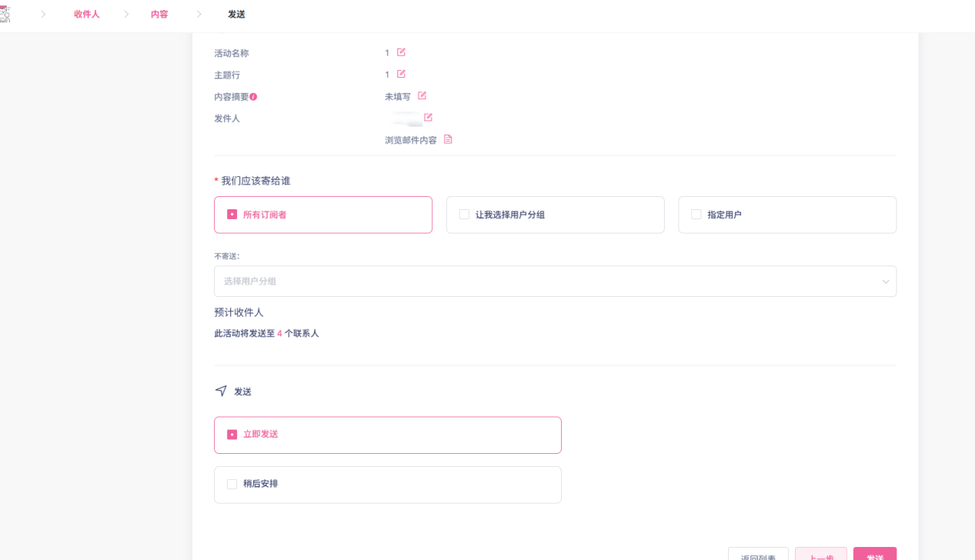Click the 发送 step in breadcrumb
Screen dimensions: 975x560
click(x=237, y=15)
